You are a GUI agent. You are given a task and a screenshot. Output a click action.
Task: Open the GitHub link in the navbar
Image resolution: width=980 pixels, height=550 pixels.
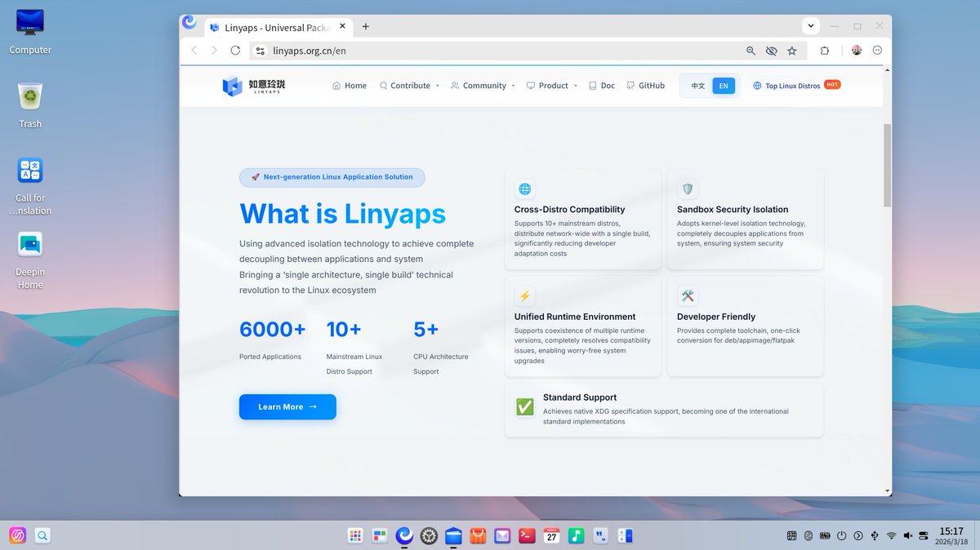pos(645,85)
